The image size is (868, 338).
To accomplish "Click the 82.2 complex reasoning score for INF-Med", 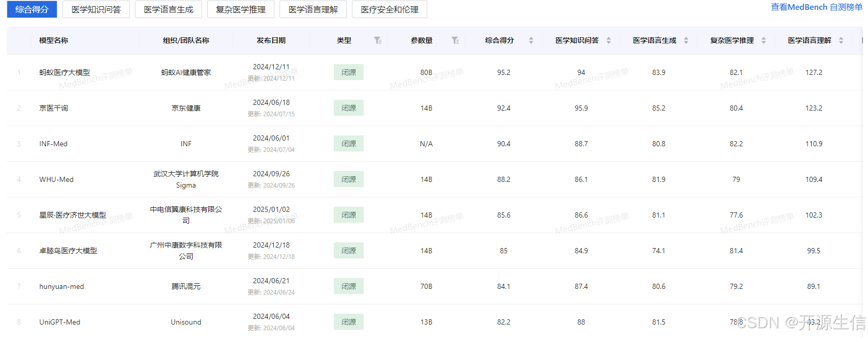I will 736,144.
